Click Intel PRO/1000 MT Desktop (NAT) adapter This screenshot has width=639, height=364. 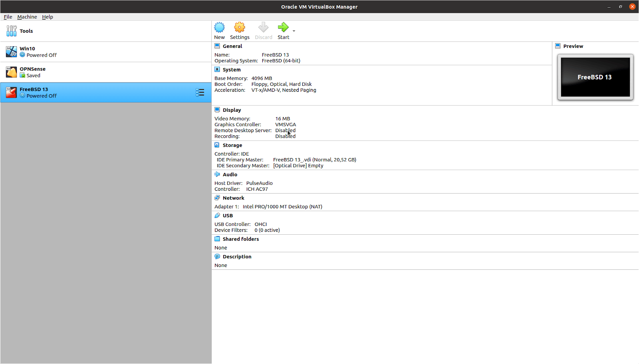(x=282, y=207)
